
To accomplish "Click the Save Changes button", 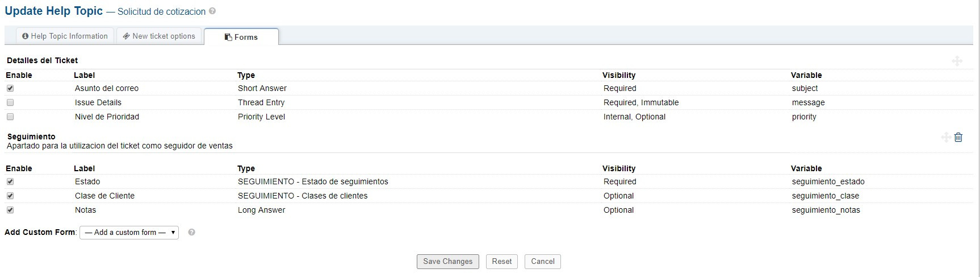I will pyautogui.click(x=448, y=261).
